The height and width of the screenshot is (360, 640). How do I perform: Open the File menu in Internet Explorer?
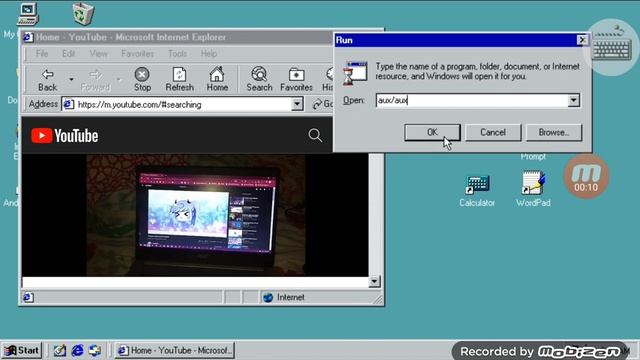tap(42, 53)
